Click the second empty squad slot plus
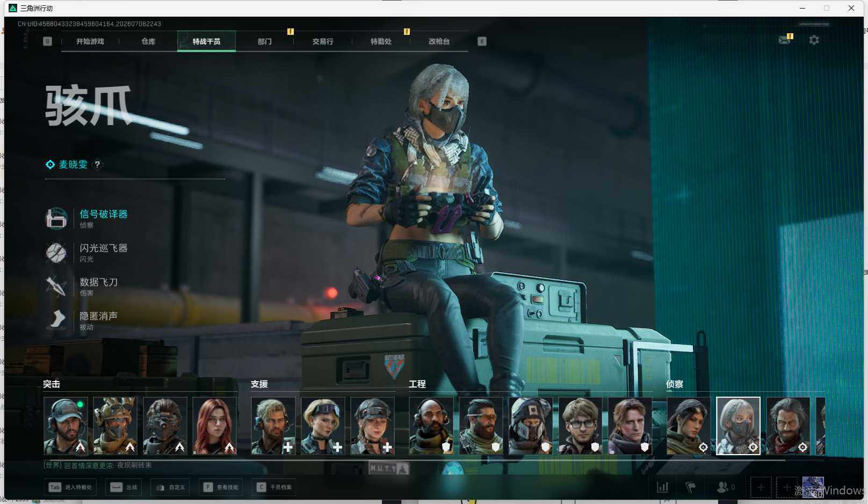 (787, 487)
